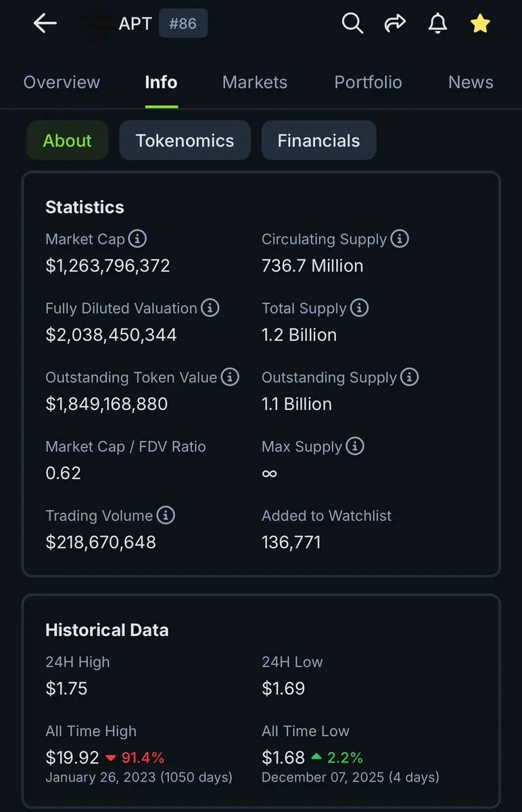522x812 pixels.
Task: Open the News tab
Action: (471, 83)
